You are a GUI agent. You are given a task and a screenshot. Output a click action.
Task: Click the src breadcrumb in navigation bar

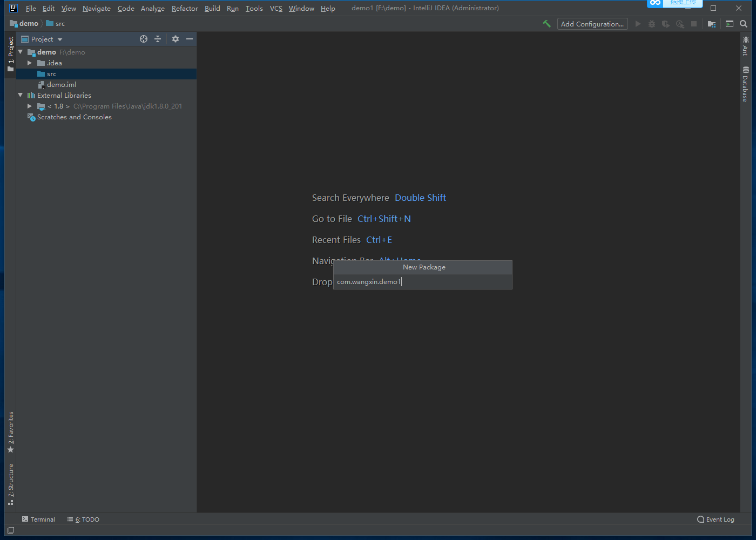56,24
